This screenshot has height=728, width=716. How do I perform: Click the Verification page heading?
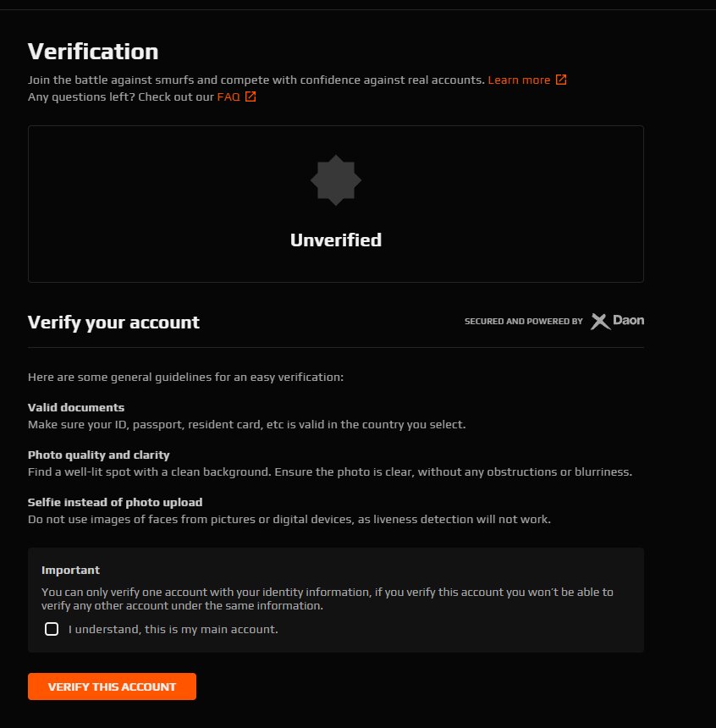pos(93,51)
